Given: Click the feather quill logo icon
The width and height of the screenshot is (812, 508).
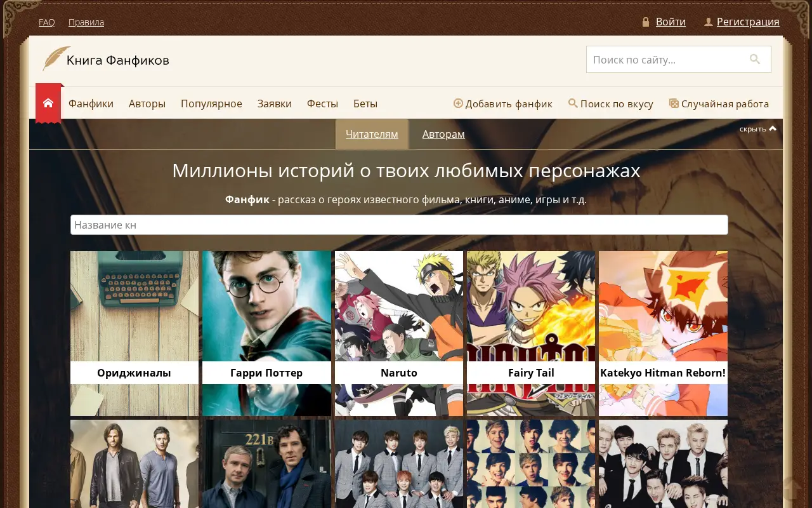Looking at the screenshot, I should 56,58.
